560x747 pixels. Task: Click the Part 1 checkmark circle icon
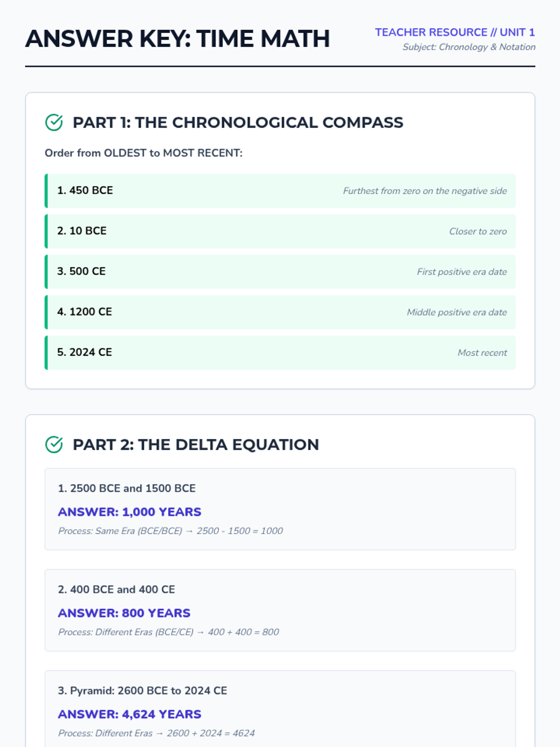54,122
